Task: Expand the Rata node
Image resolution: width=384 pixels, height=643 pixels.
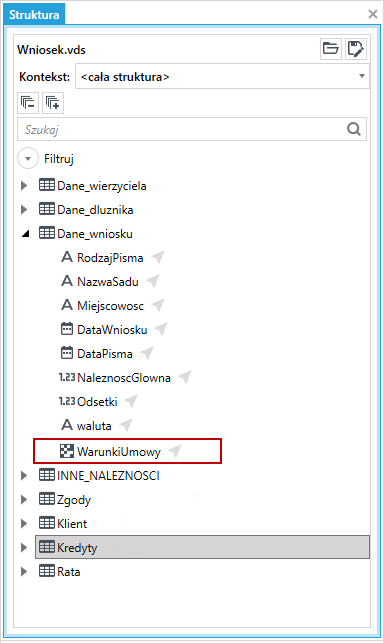Action: click(24, 572)
